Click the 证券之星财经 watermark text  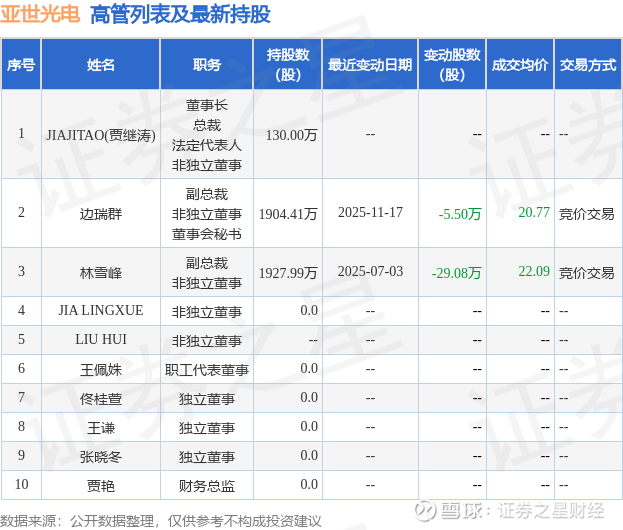click(551, 511)
